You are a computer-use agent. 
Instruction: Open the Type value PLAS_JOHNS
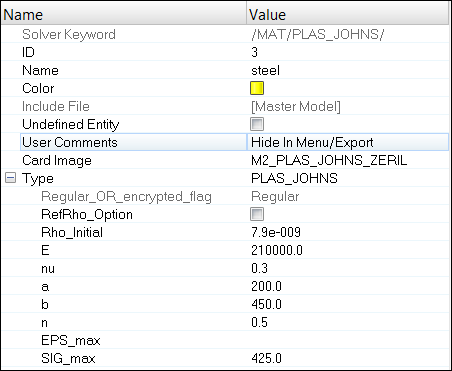click(x=294, y=178)
